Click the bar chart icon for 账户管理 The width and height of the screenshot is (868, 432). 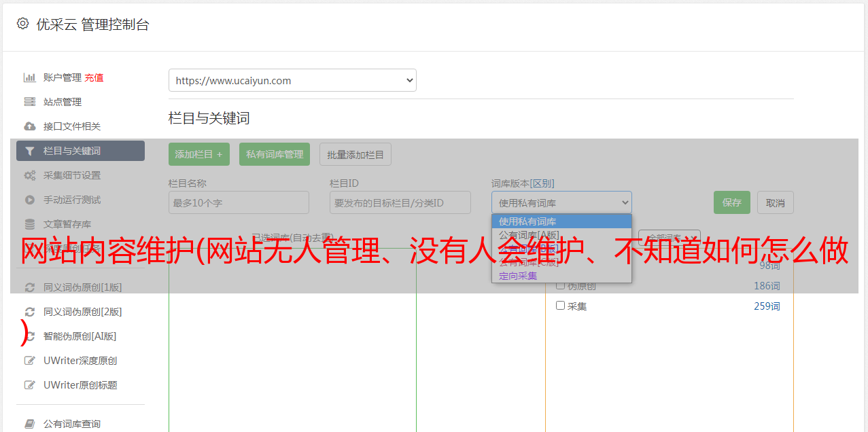point(30,77)
